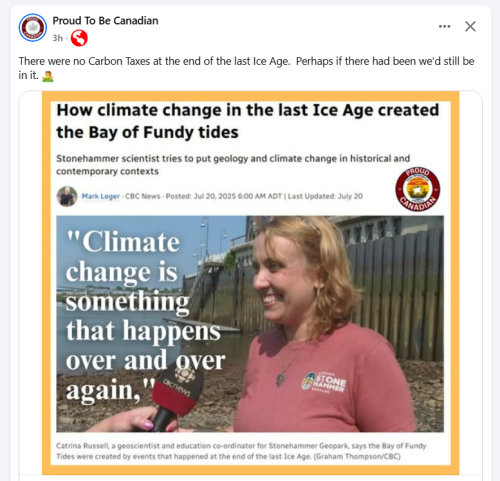Click the carbon tax post caption text

click(246, 68)
